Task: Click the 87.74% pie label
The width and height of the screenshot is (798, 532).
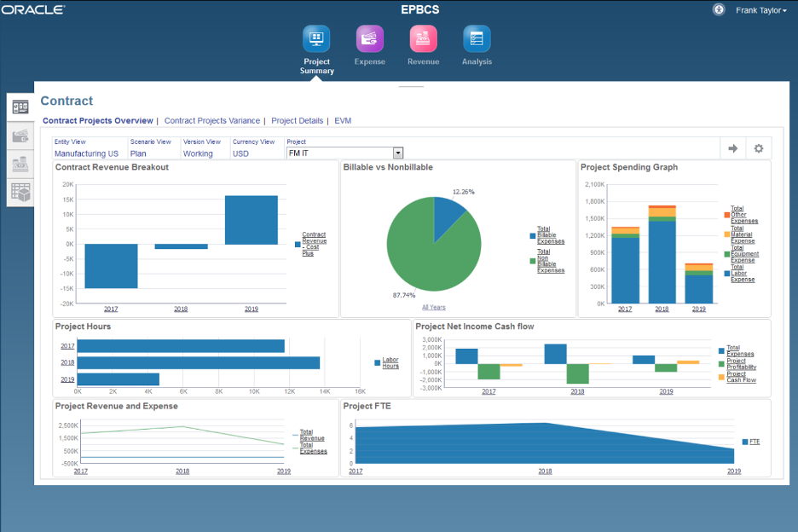Action: click(403, 295)
